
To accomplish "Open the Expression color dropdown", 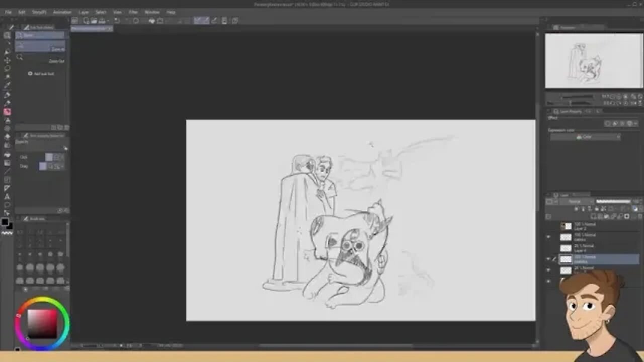I will point(585,137).
